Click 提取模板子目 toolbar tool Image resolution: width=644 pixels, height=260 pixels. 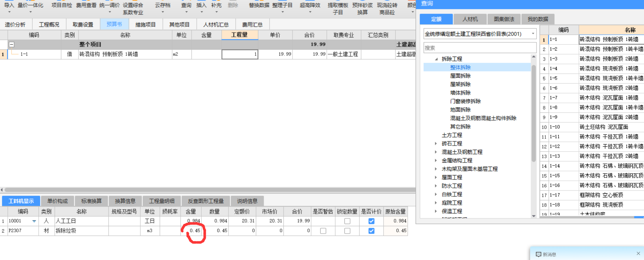point(338,8)
